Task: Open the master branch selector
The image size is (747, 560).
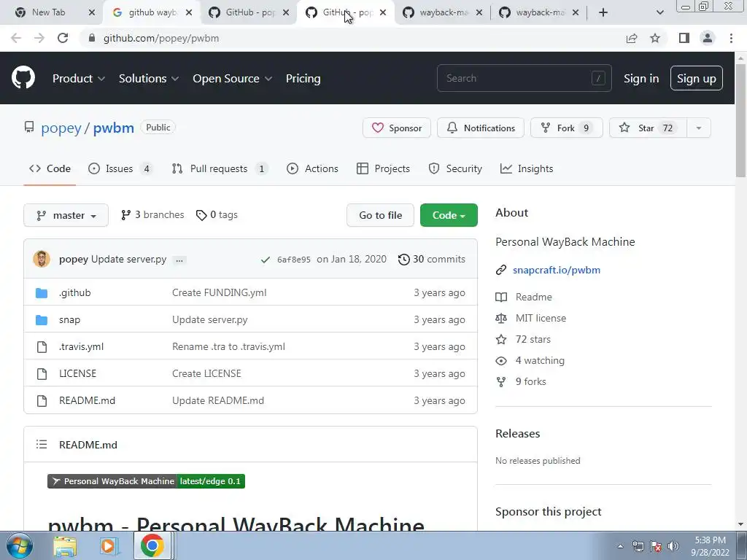Action: (66, 215)
